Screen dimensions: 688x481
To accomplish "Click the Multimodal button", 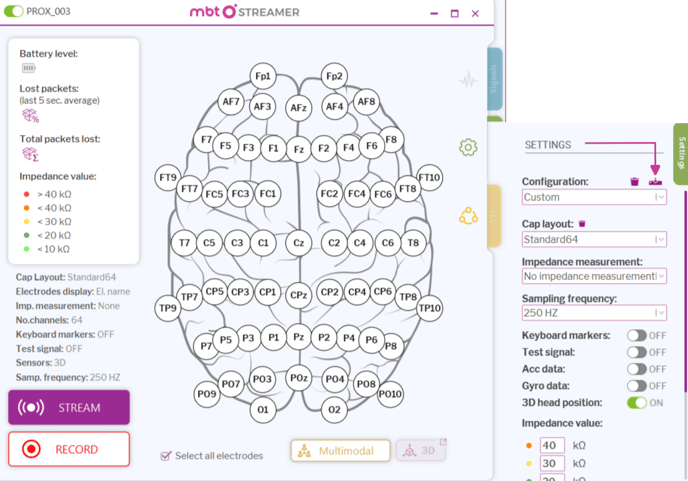I will click(x=340, y=451).
